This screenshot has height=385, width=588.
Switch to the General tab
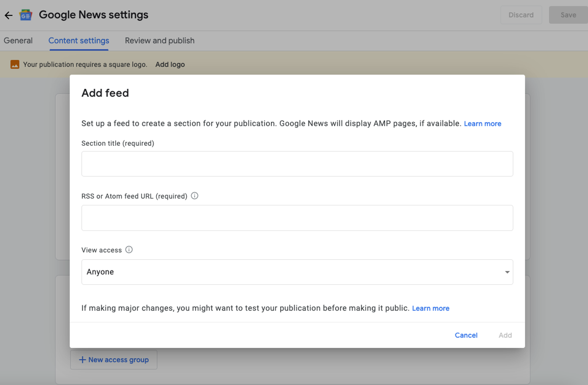(x=18, y=40)
